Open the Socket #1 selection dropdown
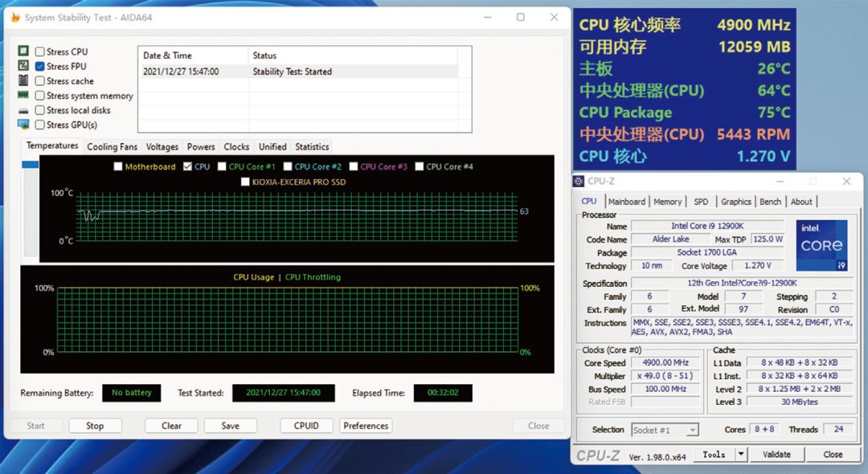 click(x=665, y=430)
